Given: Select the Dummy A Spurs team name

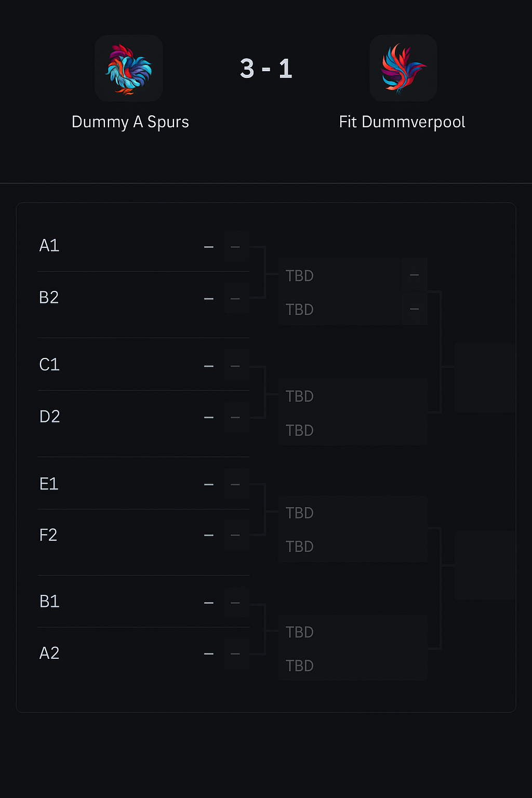Looking at the screenshot, I should [130, 122].
